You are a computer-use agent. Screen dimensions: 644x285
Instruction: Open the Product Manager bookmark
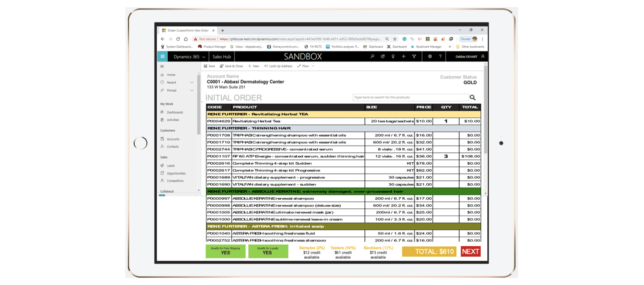coord(212,47)
